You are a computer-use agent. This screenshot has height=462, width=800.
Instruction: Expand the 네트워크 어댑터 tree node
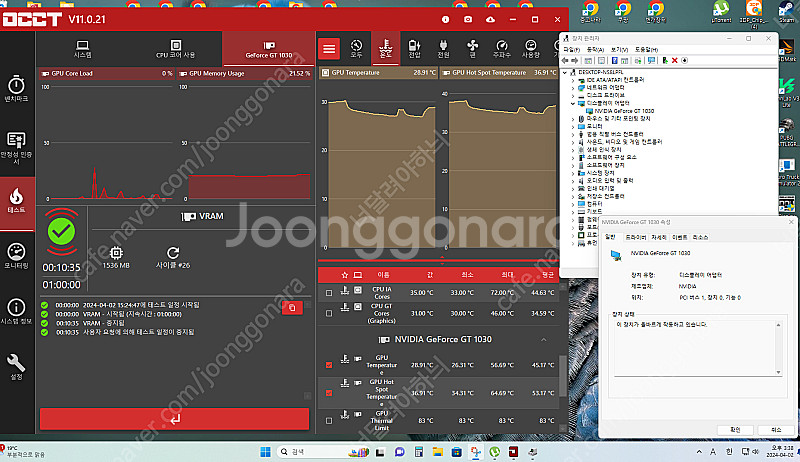[x=572, y=88]
